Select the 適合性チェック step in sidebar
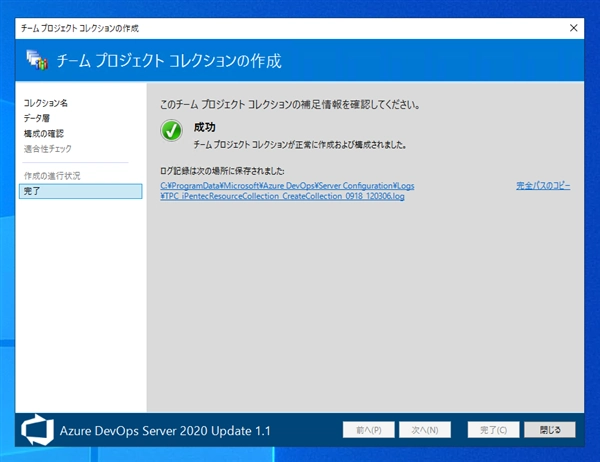The width and height of the screenshot is (600, 462). coord(47,149)
